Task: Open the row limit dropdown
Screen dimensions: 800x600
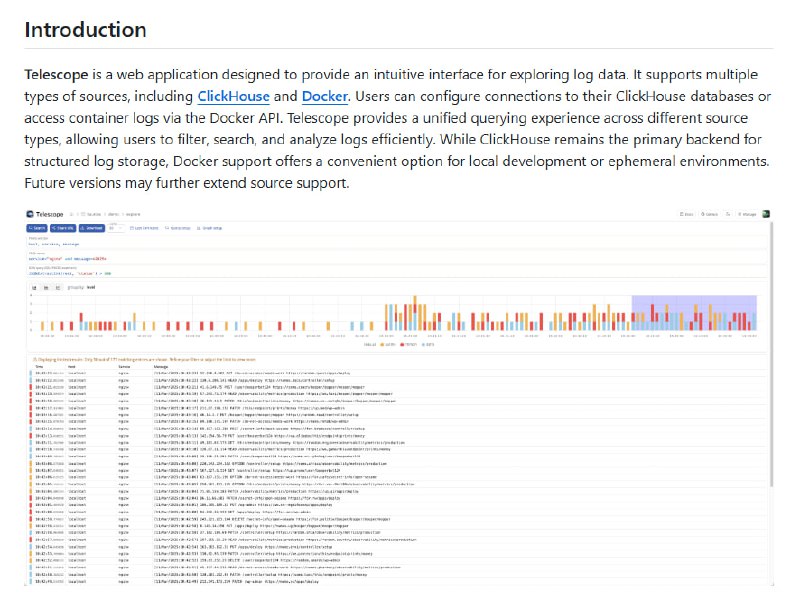Action: [115, 228]
